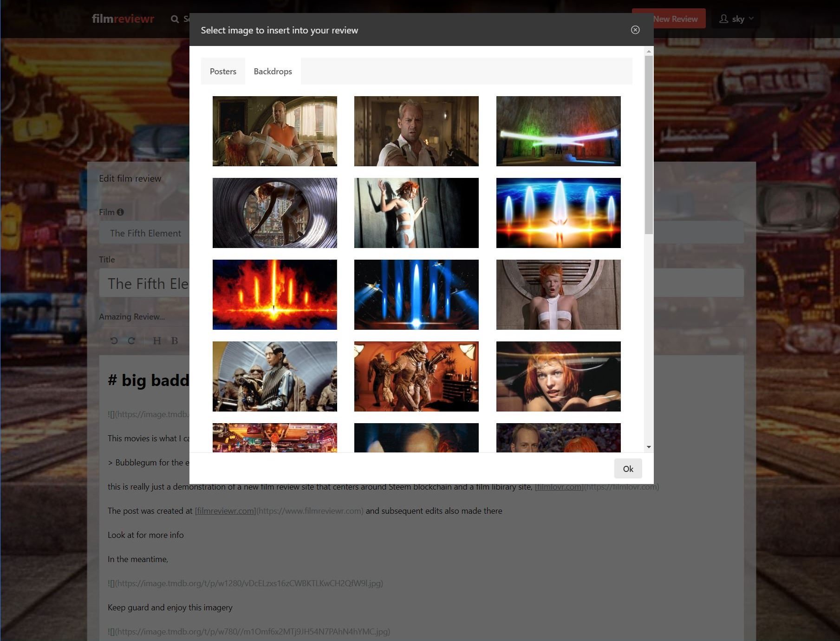Toggle bold B in editor toolbar

coord(175,340)
